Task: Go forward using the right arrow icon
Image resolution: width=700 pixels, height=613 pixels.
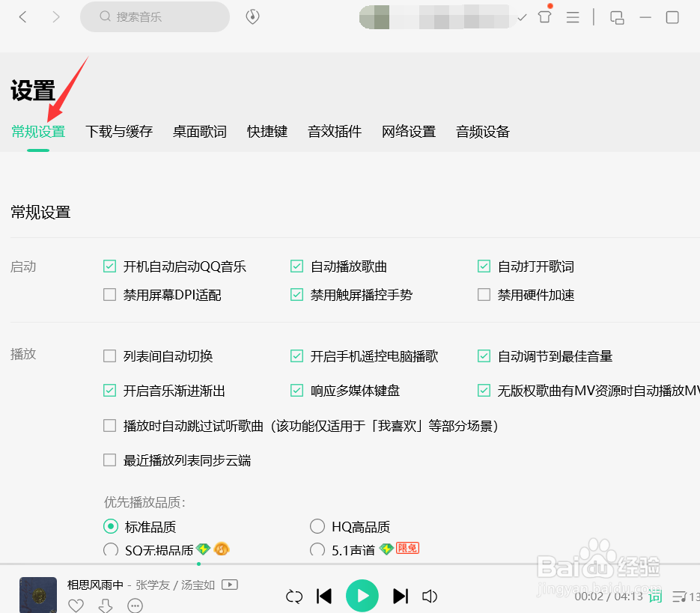Action: [56, 17]
